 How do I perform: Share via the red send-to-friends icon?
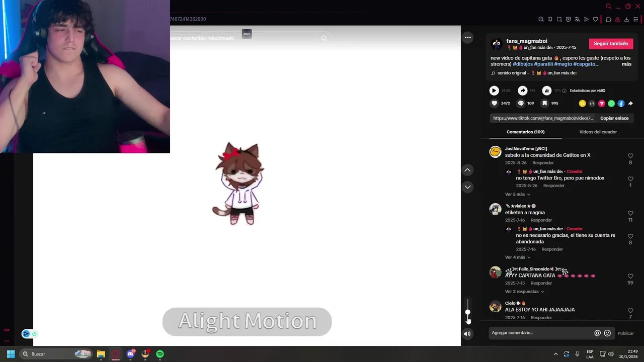point(601,104)
